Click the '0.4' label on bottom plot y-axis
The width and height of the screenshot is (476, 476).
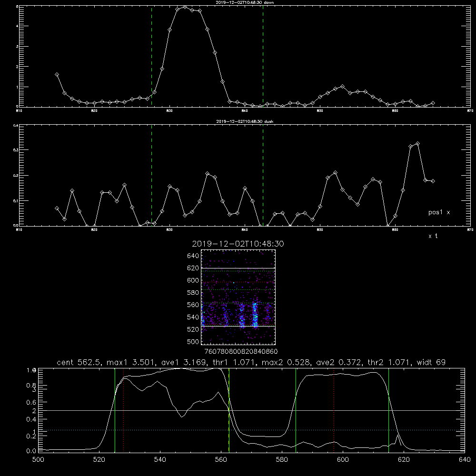[x=31, y=419]
